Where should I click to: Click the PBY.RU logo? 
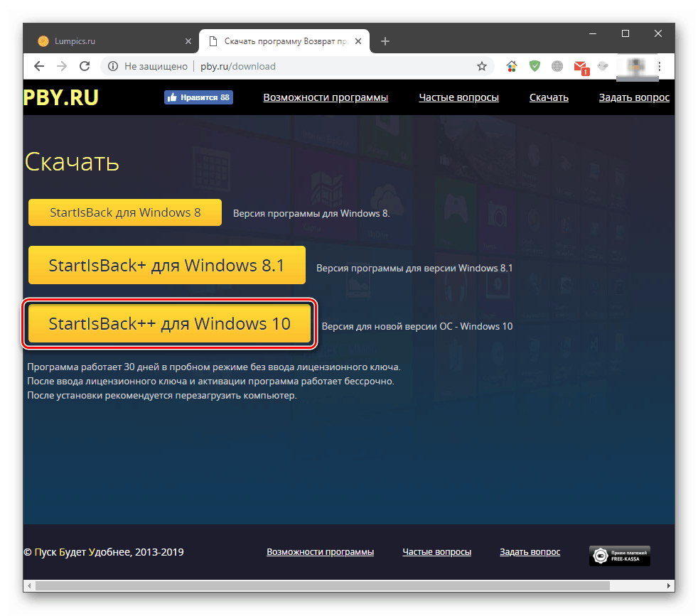pos(61,97)
